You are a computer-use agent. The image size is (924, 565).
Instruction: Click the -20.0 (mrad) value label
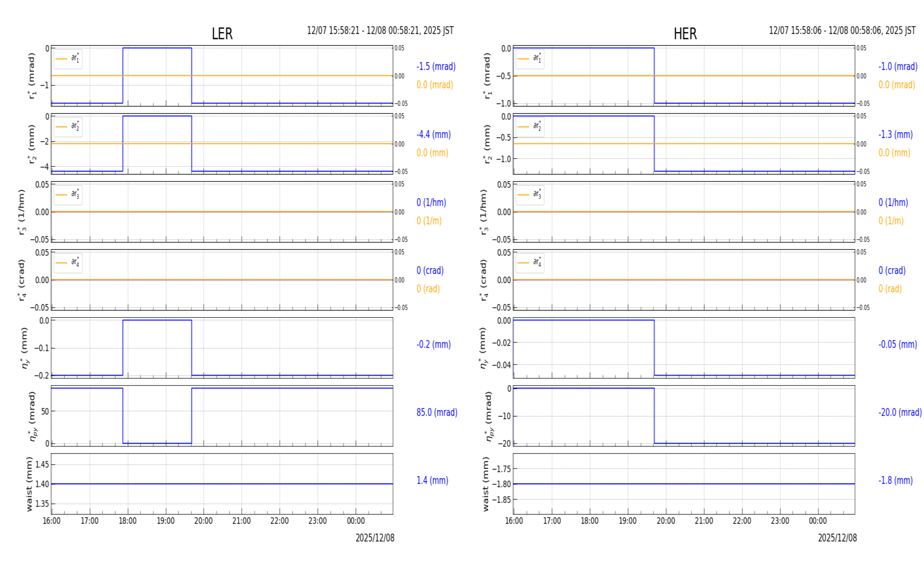pos(900,413)
